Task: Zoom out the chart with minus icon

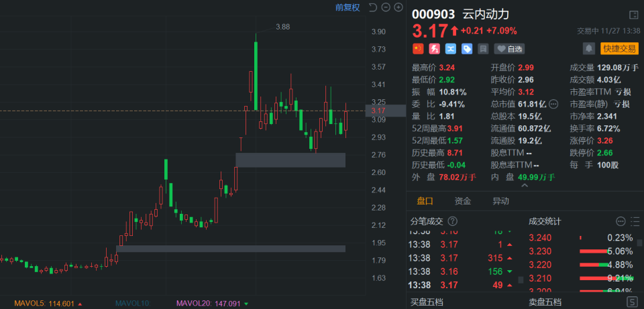Action: point(386,7)
